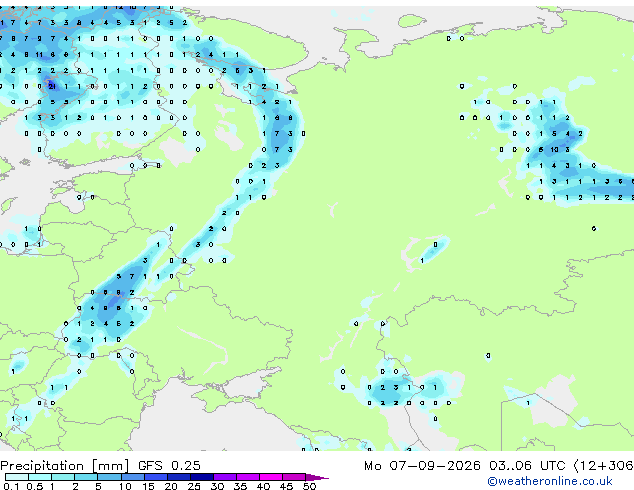Click the 5–10 mm legend color swatch
Image resolution: width=634 pixels, height=490 pixels.
pos(109,477)
